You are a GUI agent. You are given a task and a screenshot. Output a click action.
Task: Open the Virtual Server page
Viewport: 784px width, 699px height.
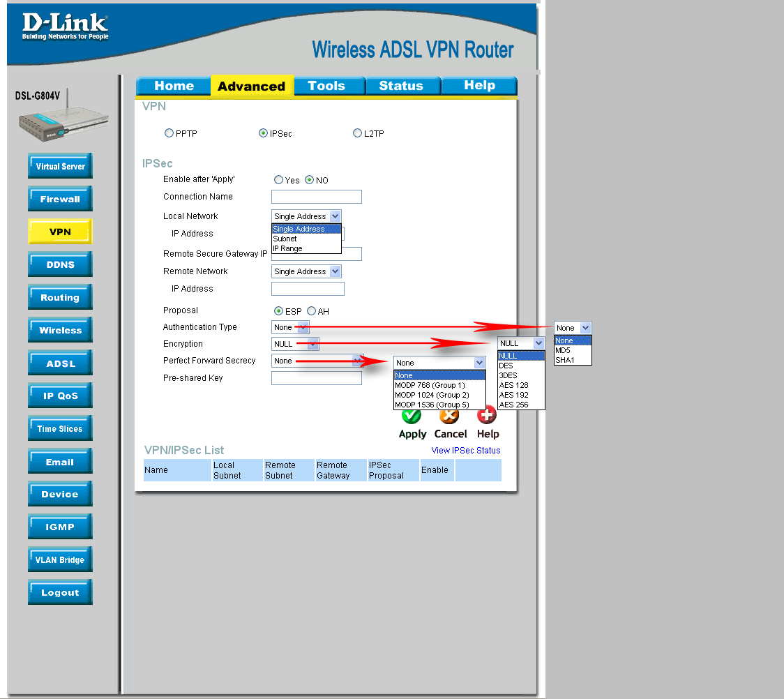[60, 166]
